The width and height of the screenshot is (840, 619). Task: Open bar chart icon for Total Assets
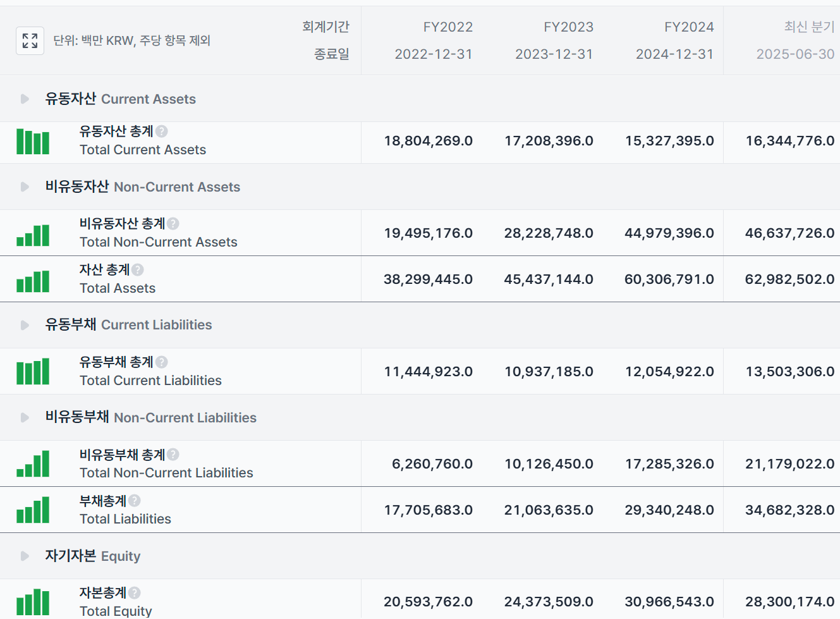coord(33,281)
